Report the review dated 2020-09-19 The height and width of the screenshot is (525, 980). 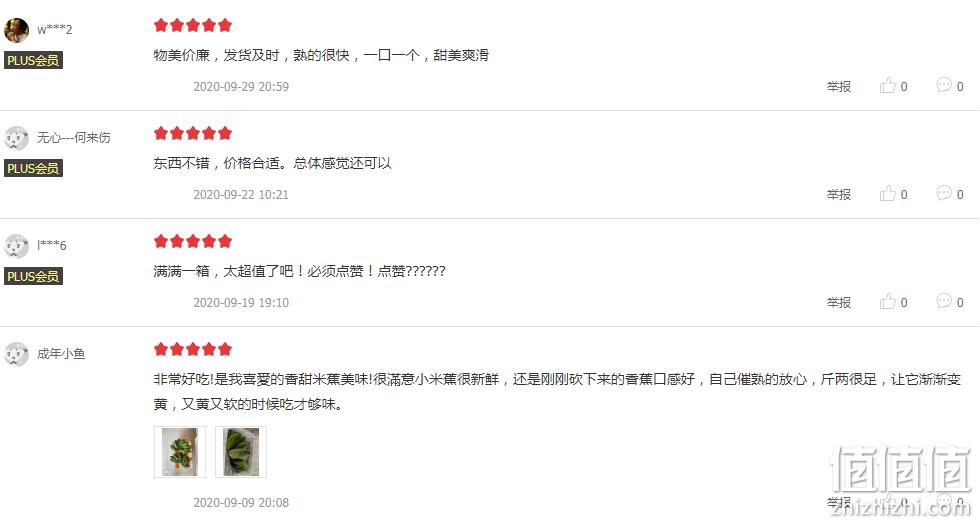point(839,302)
